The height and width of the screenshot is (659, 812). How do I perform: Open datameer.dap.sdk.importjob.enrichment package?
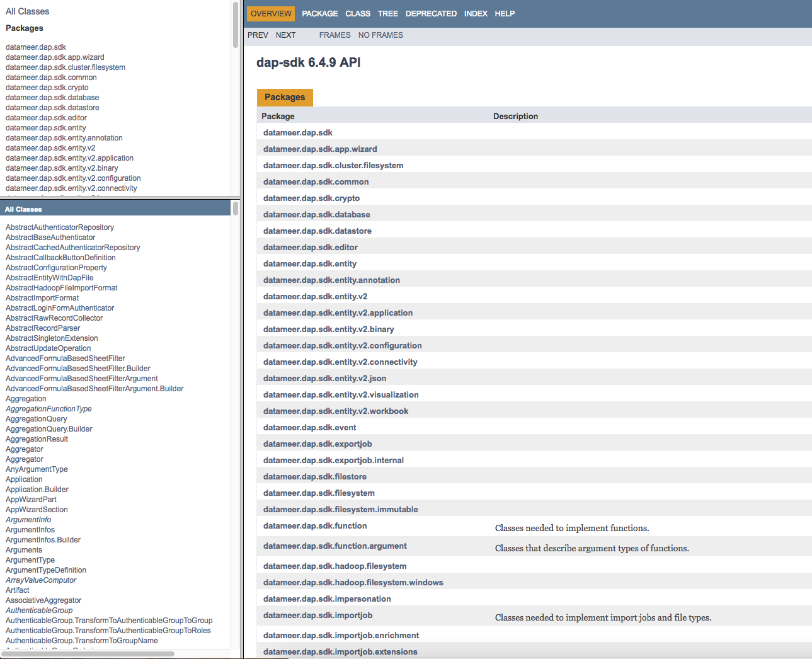click(x=341, y=636)
